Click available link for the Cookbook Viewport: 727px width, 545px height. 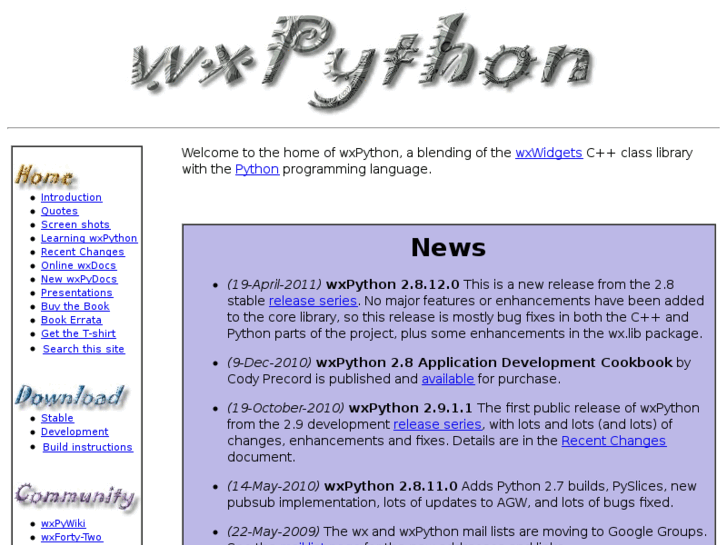pos(447,379)
